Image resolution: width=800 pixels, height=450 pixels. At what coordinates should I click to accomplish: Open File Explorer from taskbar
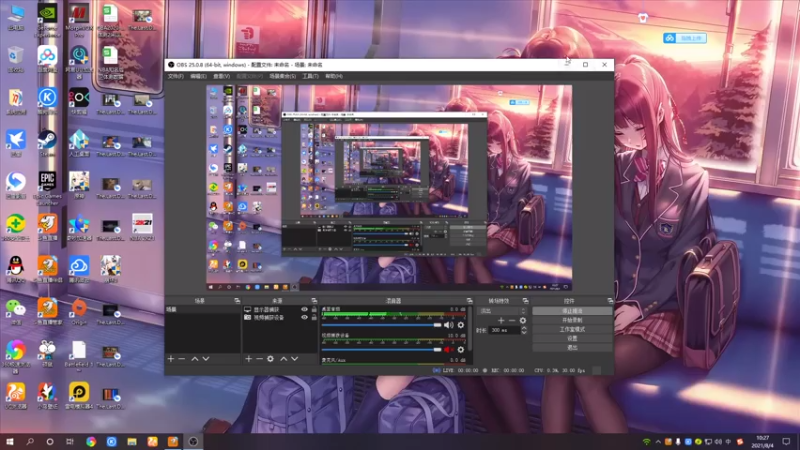click(132, 441)
